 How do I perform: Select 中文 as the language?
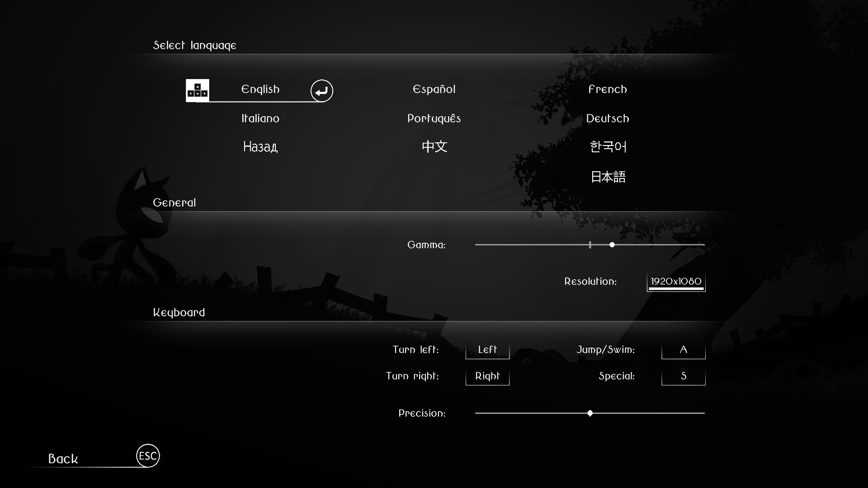click(434, 146)
